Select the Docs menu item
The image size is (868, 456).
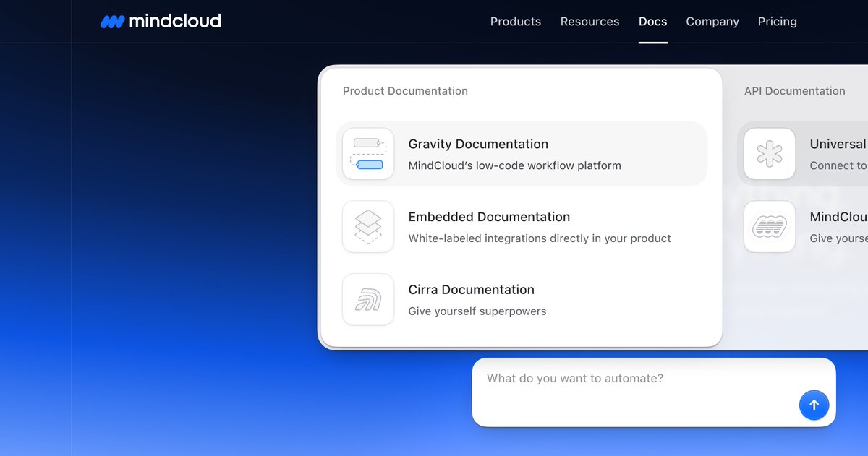pyautogui.click(x=652, y=22)
